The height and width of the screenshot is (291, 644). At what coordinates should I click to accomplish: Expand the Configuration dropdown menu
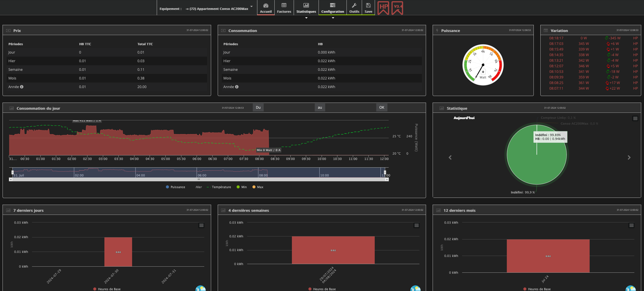point(333,8)
